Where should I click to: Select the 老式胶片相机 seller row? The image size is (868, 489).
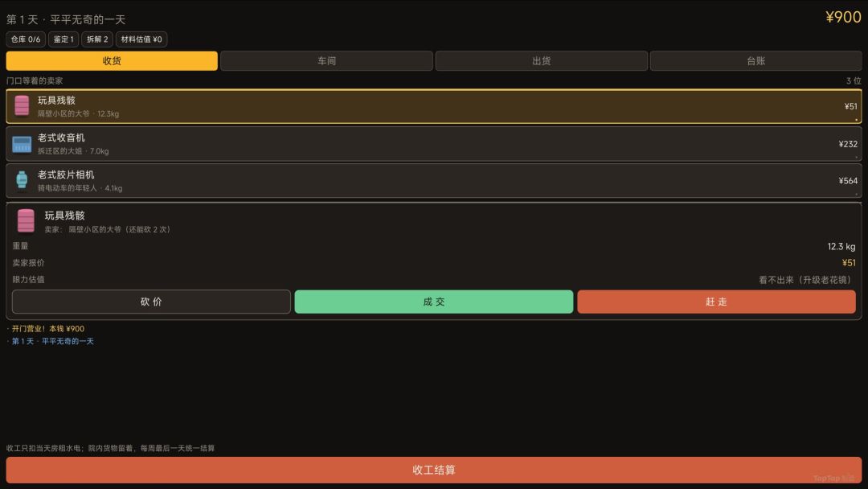coord(434,180)
